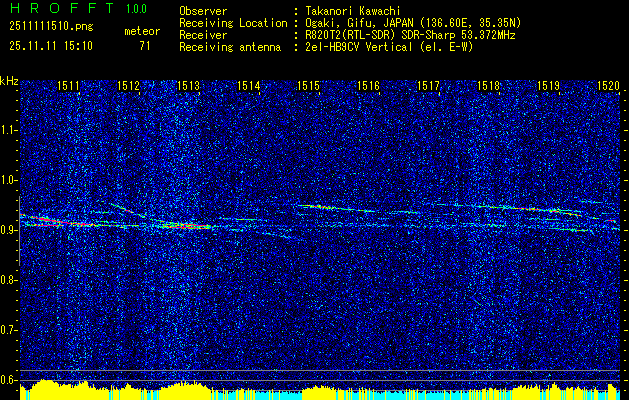Click the 0.8 kHz axis label

(8, 280)
